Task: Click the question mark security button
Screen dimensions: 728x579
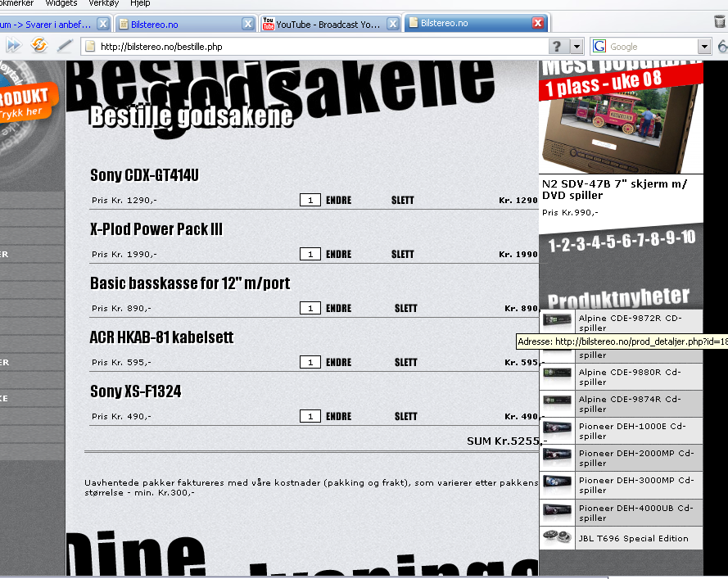Action: [558, 47]
